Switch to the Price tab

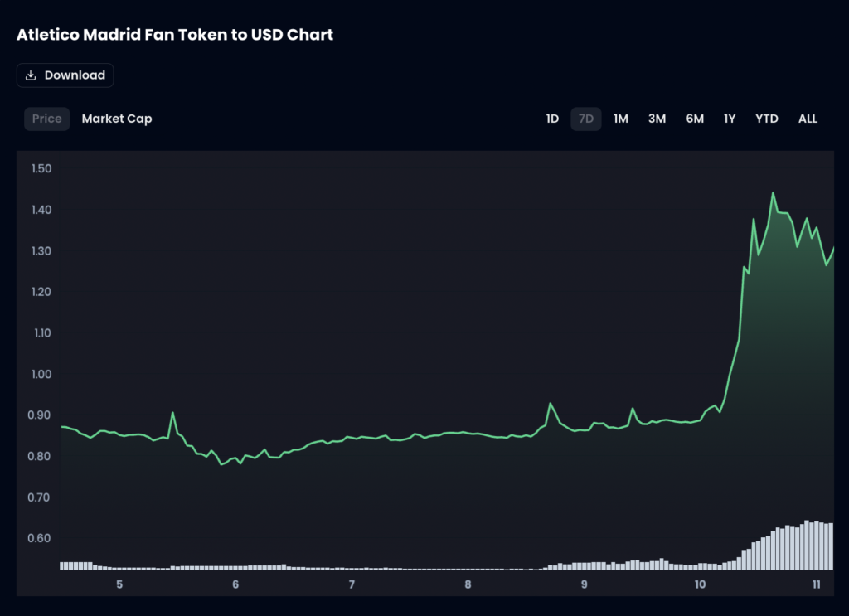(46, 119)
